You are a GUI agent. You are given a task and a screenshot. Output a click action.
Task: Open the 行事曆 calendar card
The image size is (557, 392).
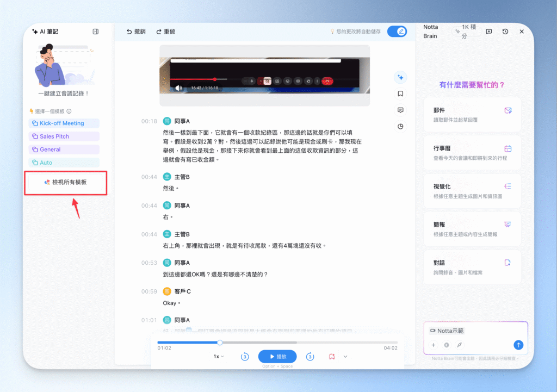point(472,153)
